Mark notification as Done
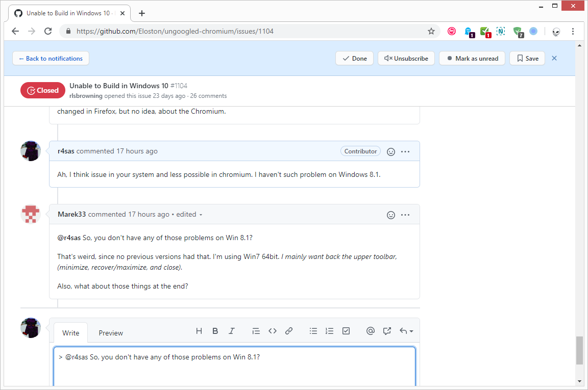 [354, 59]
